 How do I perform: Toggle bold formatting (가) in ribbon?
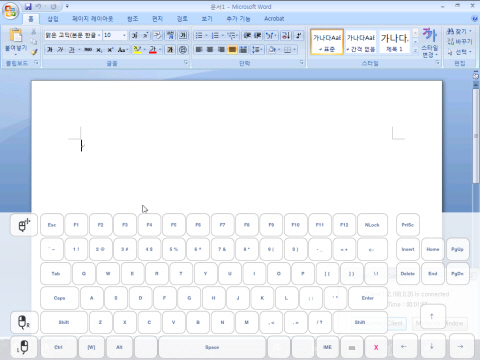point(50,50)
